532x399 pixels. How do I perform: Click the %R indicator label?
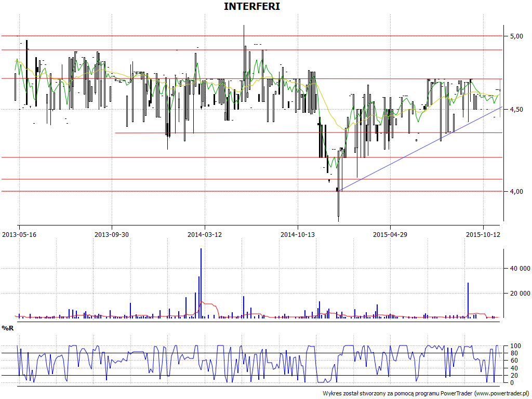8,328
